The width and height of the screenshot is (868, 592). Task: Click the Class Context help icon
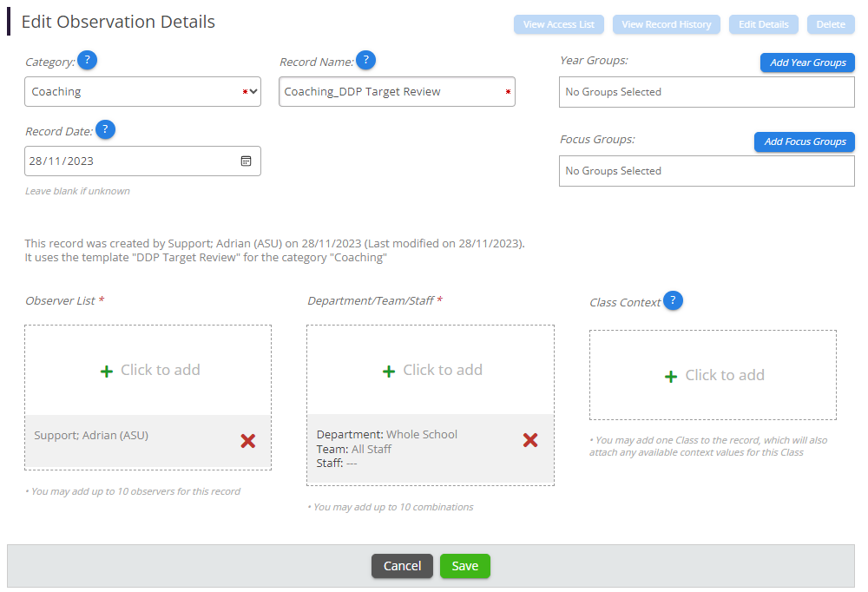[x=673, y=301]
